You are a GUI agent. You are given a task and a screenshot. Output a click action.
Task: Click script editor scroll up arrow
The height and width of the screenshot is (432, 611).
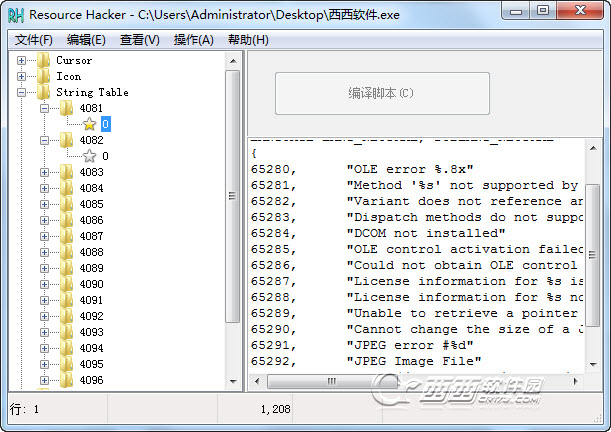coord(593,148)
